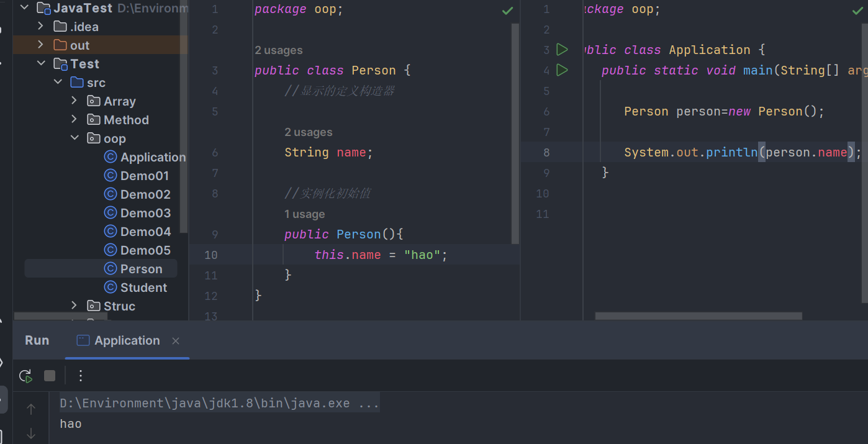Click the Student class icon
This screenshot has width=868, height=444.
pyautogui.click(x=111, y=288)
